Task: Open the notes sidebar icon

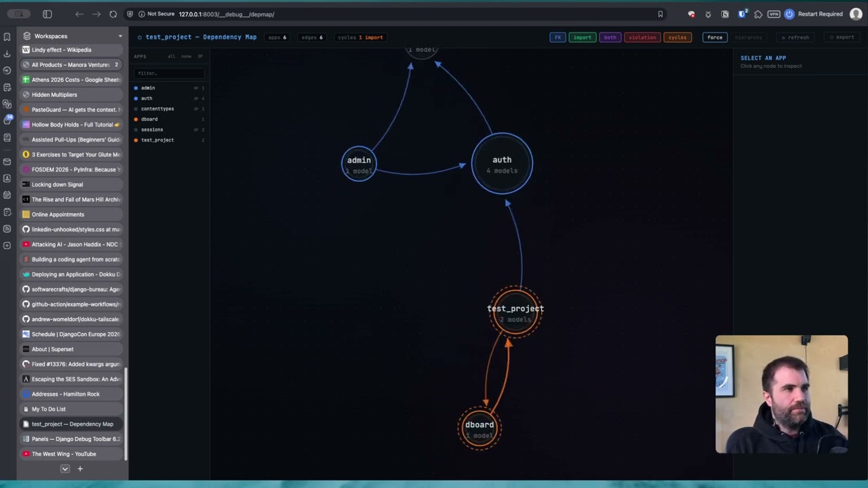Action: [7, 87]
